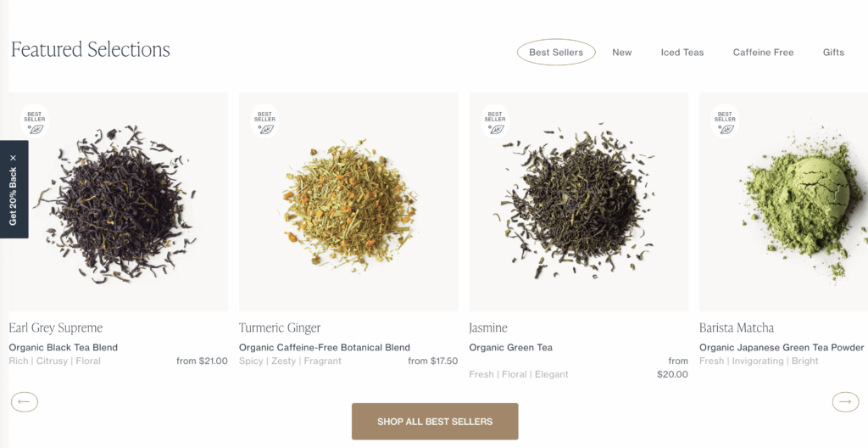View the Jasmine tea product photo
This screenshot has height=448, width=868.
tap(578, 202)
